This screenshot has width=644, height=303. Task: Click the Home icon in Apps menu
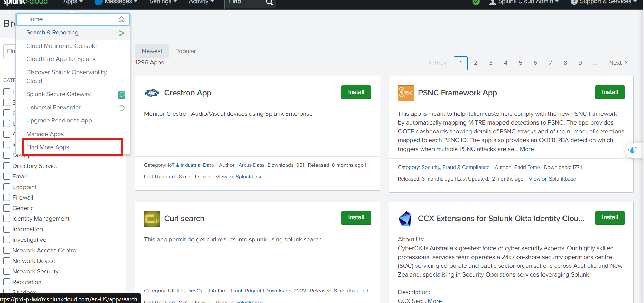click(121, 19)
